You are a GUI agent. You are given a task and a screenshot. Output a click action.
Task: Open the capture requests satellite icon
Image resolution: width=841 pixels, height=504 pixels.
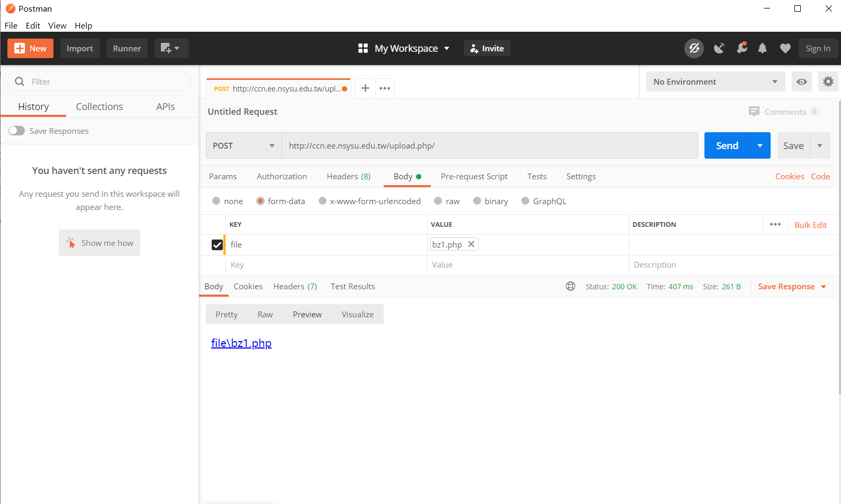pyautogui.click(x=719, y=49)
